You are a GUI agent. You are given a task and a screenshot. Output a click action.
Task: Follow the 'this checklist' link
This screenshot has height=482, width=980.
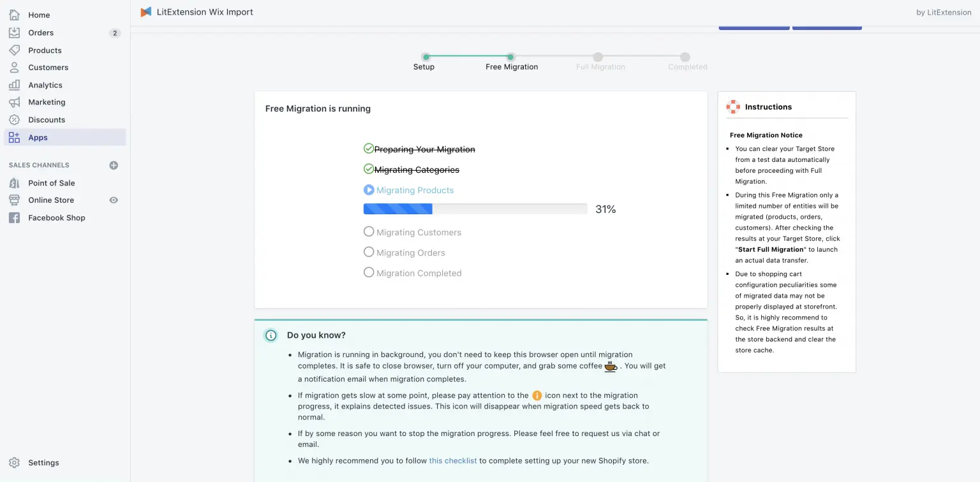pos(453,460)
